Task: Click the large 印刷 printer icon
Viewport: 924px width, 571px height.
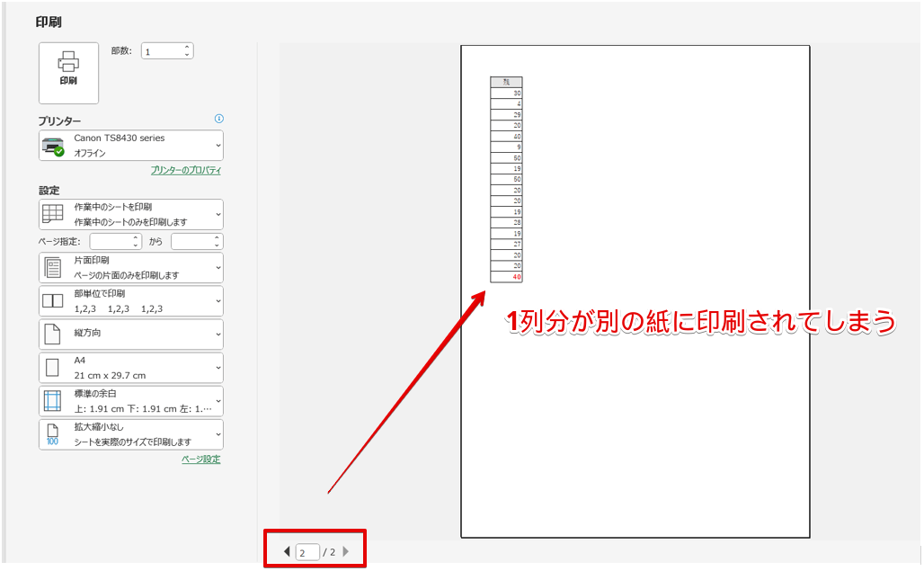Action: click(x=67, y=74)
